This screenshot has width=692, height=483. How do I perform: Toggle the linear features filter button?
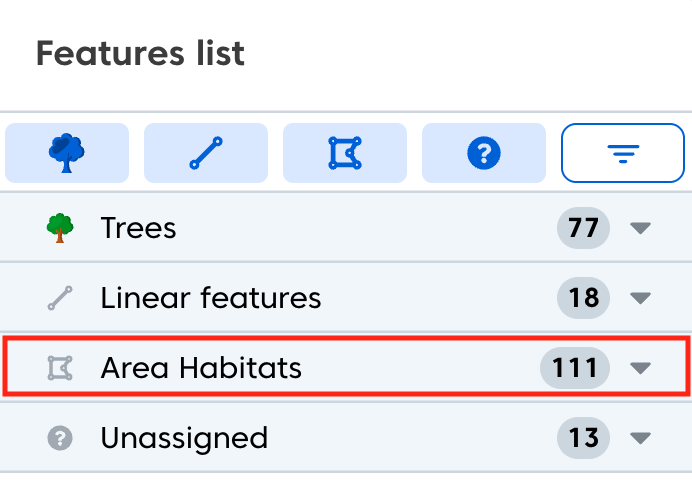click(206, 153)
